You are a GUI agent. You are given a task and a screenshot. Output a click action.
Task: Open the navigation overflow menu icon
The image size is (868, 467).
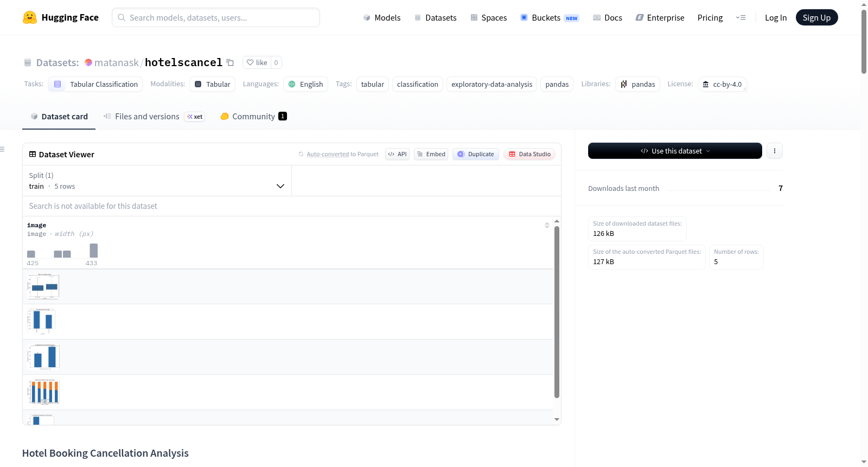point(741,17)
